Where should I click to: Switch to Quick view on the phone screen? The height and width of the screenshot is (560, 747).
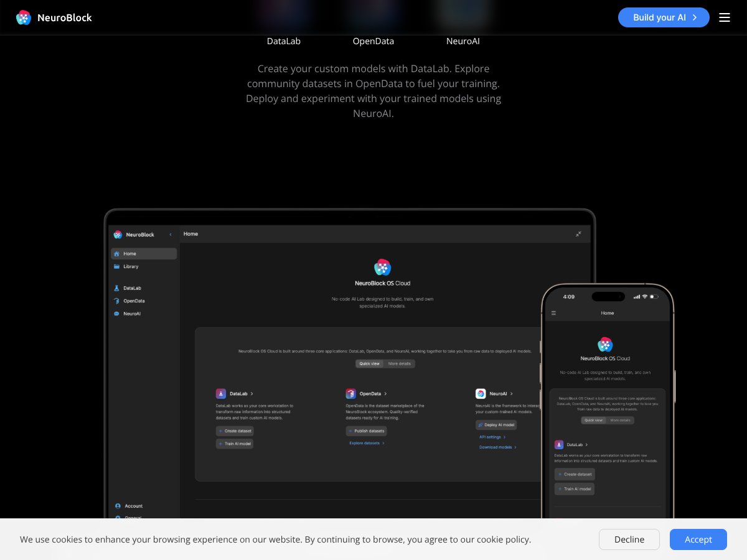click(x=594, y=420)
